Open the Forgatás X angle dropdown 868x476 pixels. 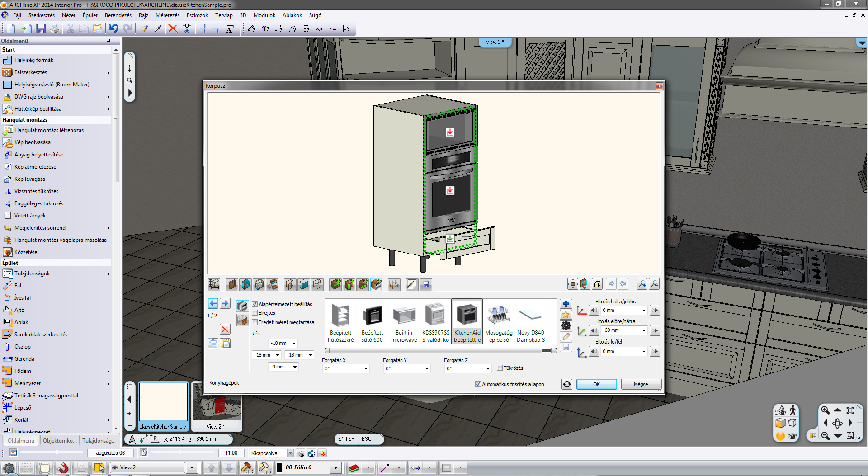coord(366,369)
